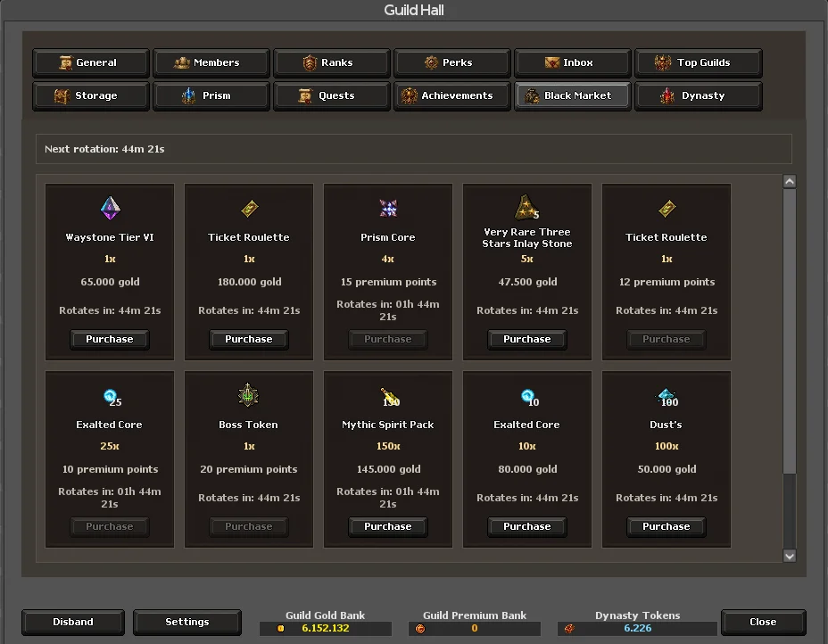Click Purchase under Prism Core

pyautogui.click(x=388, y=340)
